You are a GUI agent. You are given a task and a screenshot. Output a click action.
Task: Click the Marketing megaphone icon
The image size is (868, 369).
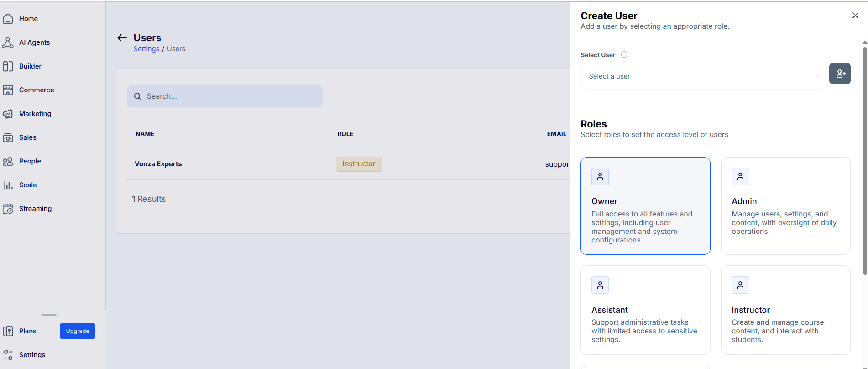pos(8,114)
